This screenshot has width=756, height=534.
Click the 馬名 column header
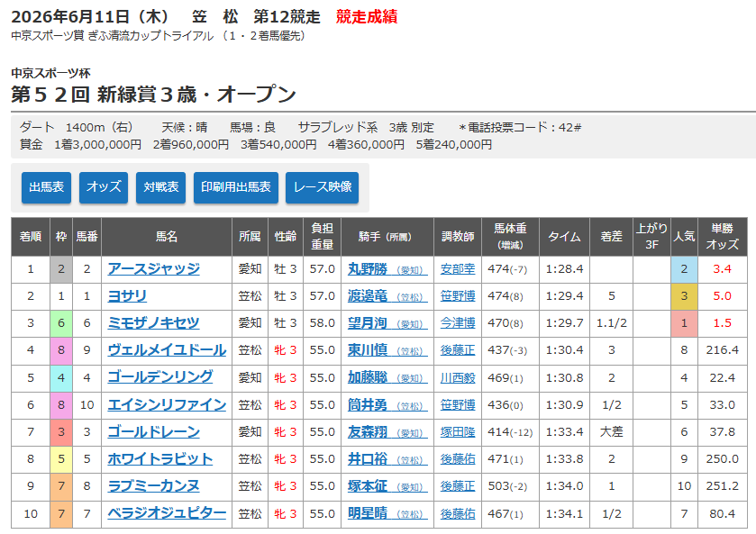[x=167, y=237]
